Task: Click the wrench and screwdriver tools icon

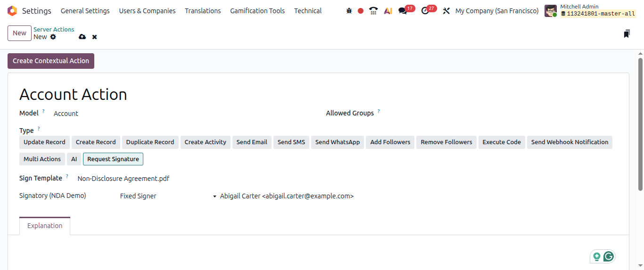Action: (446, 11)
